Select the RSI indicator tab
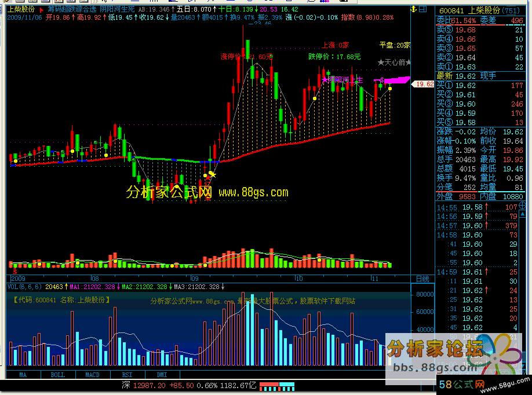Image resolution: width=532 pixels, height=395 pixels. pos(127,375)
